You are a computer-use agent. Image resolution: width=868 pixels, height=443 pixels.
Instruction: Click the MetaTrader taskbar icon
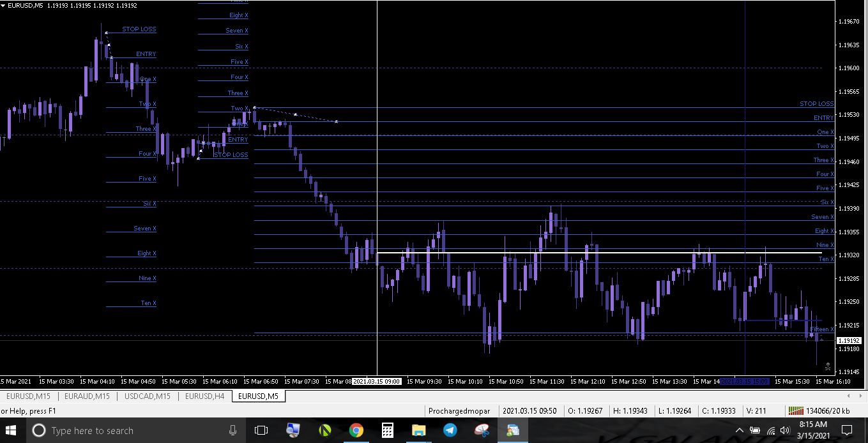click(513, 430)
